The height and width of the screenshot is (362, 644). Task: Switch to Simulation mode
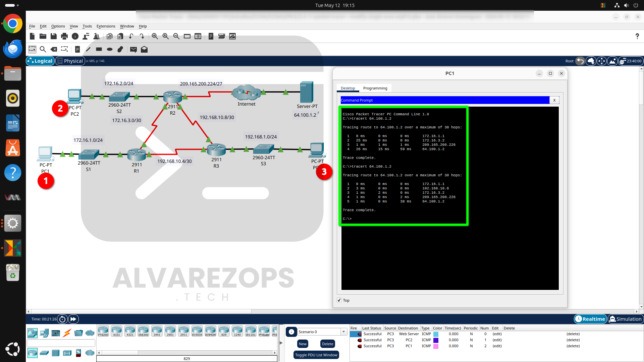[x=626, y=319]
